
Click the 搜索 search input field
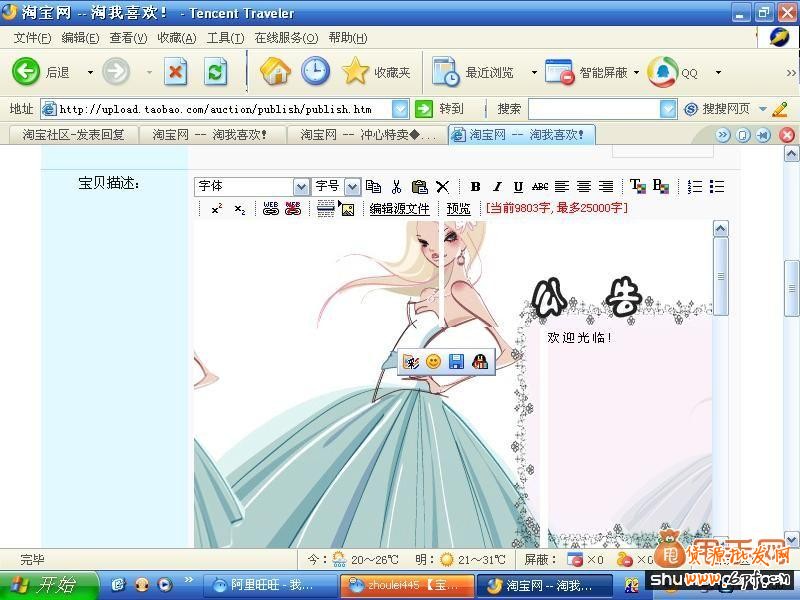[x=593, y=109]
